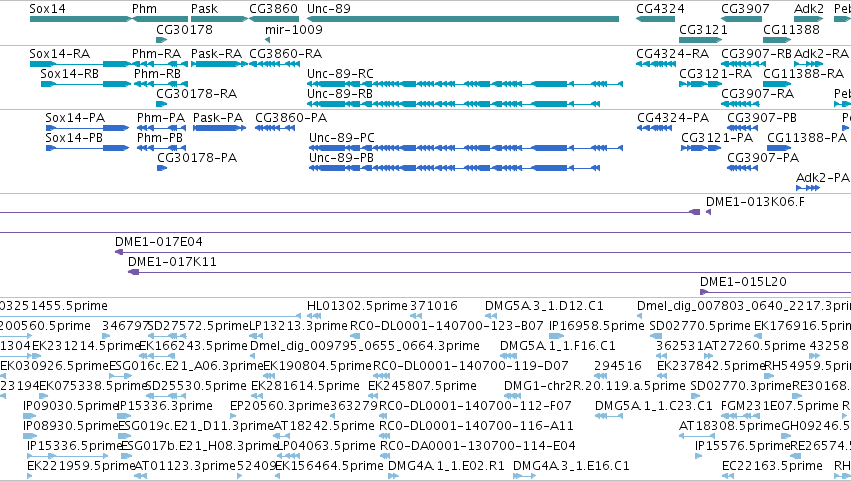Click the Adk2 gene label
This screenshot has height=481, width=851.
click(x=809, y=9)
